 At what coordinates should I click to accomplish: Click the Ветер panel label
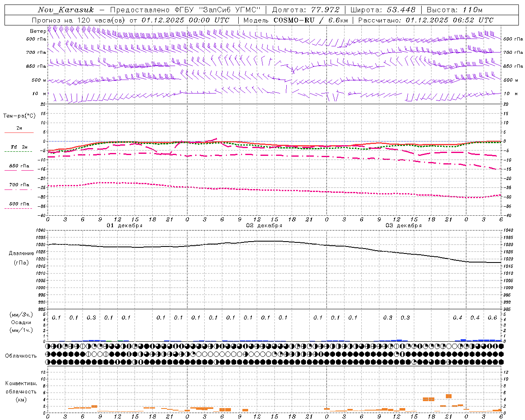(38, 31)
